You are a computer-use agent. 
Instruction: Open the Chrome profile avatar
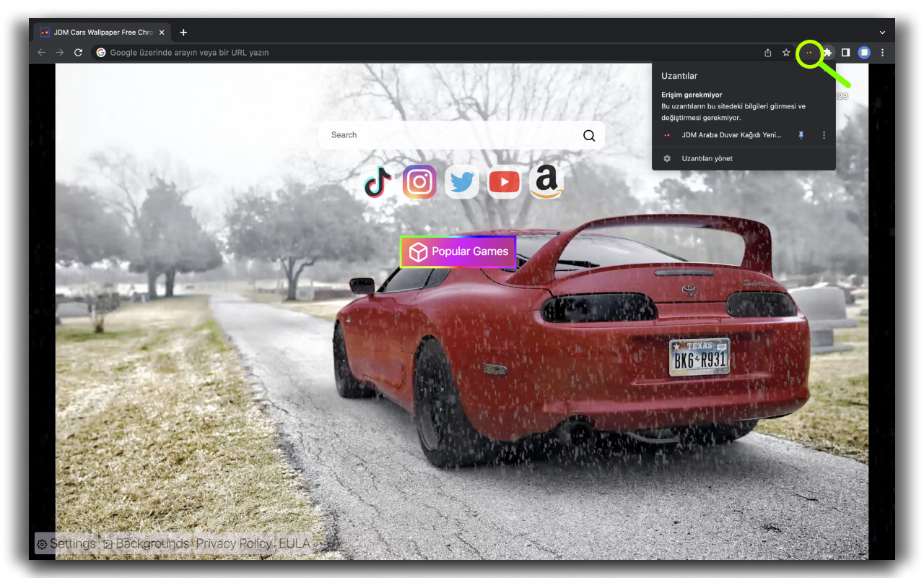coord(864,53)
